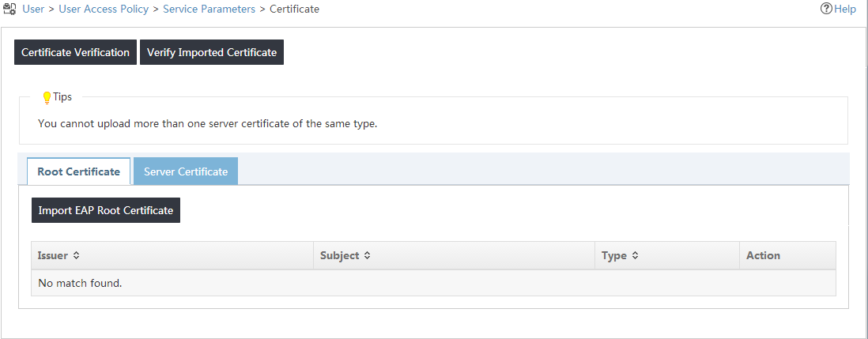Click the user settings icon in breadcrumb

[x=10, y=9]
